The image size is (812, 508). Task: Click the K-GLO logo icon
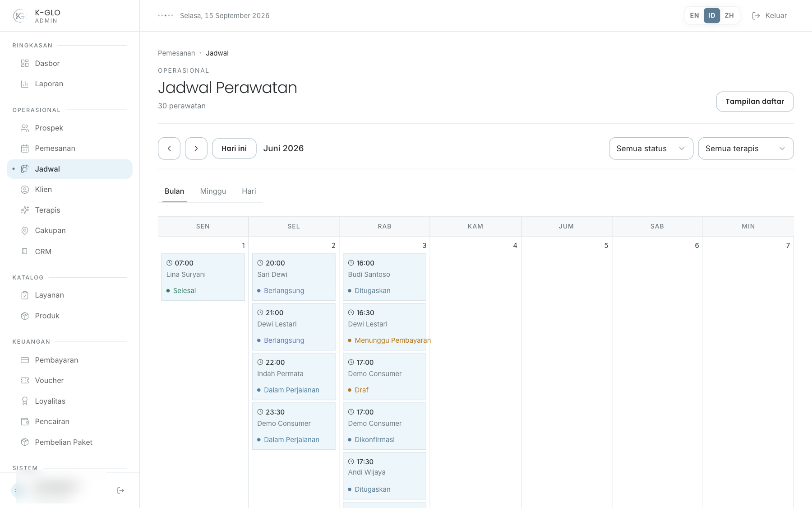click(19, 16)
